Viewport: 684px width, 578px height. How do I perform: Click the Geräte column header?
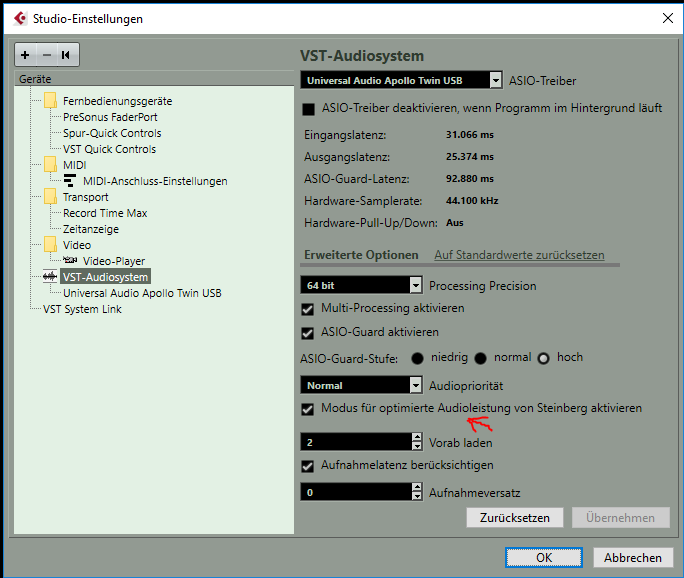154,79
